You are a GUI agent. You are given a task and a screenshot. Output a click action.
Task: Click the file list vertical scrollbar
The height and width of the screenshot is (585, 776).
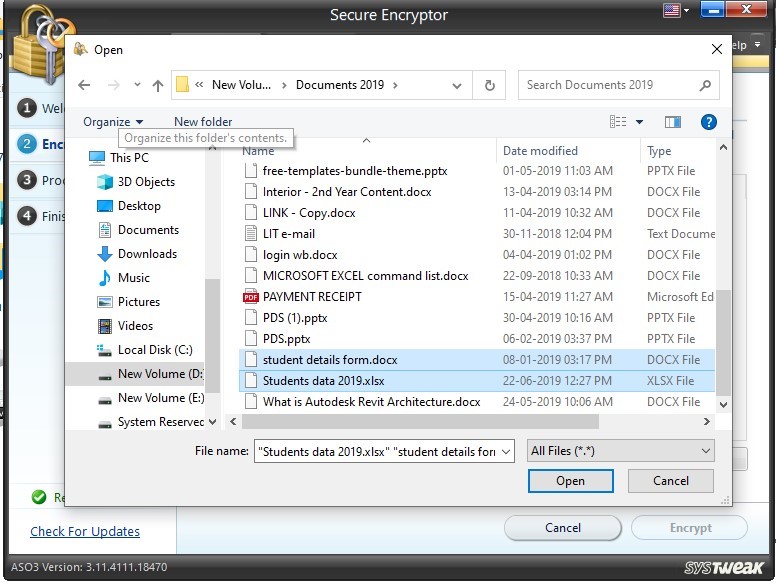point(723,342)
